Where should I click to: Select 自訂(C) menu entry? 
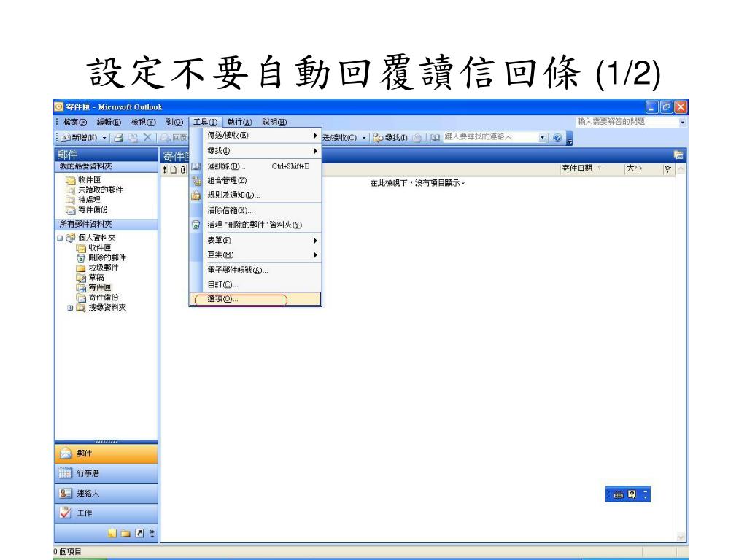click(x=255, y=284)
